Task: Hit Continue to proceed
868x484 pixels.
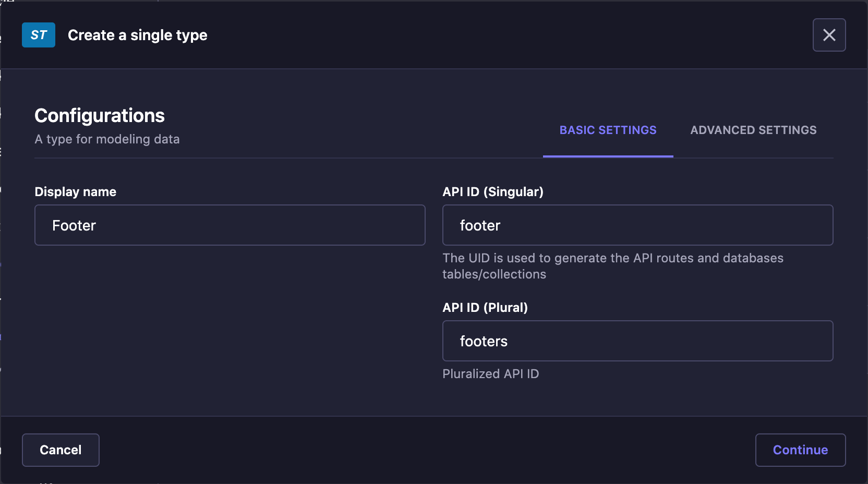Action: 800,450
